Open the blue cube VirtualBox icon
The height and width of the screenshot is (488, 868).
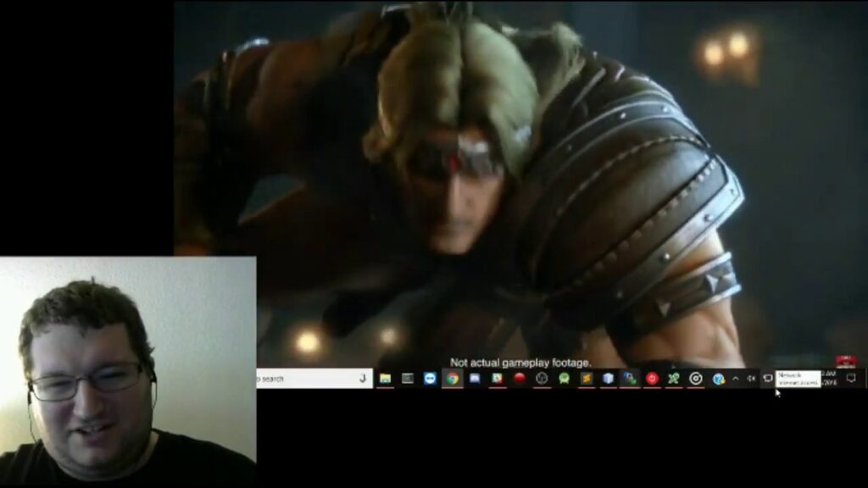click(609, 379)
